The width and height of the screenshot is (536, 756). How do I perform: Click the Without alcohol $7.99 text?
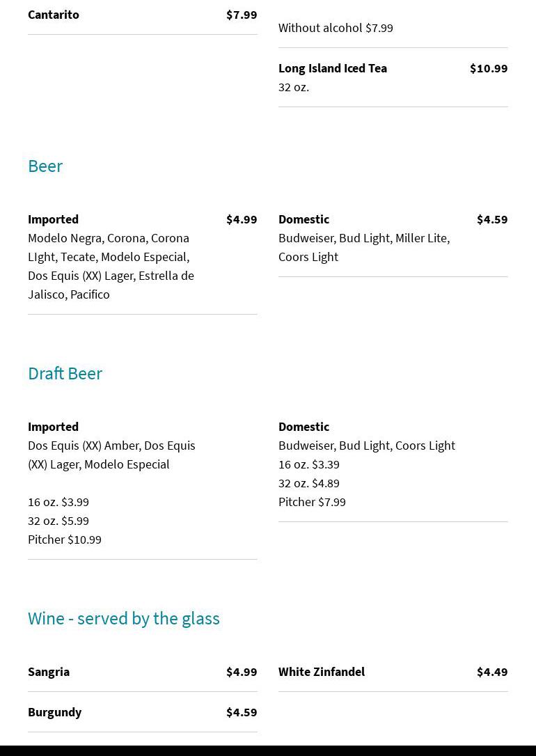(x=336, y=28)
